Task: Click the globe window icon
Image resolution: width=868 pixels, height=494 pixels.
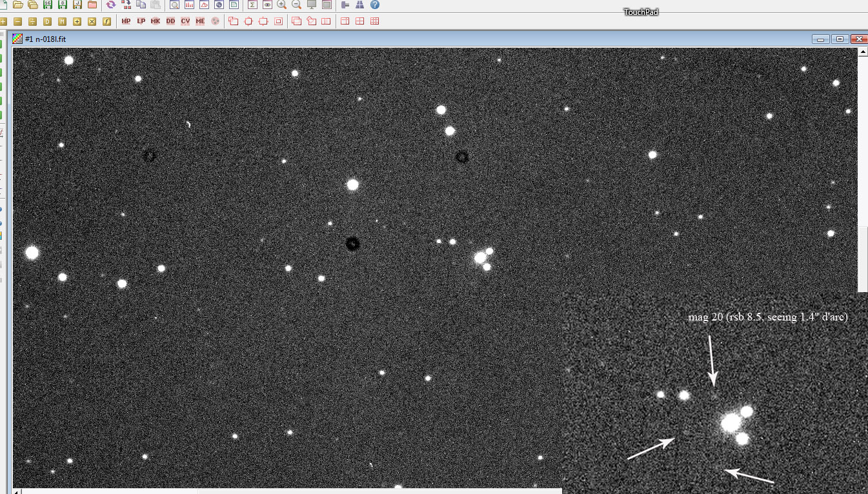Action: pyautogui.click(x=219, y=5)
